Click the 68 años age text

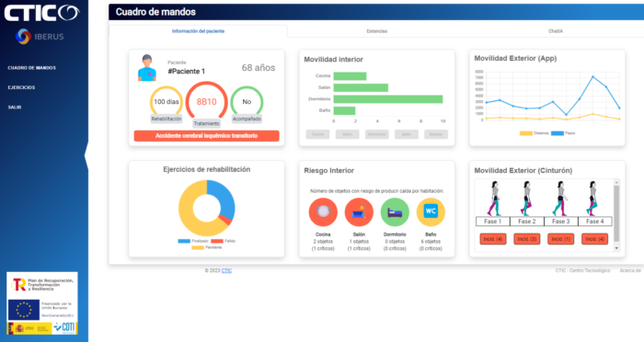click(x=259, y=68)
